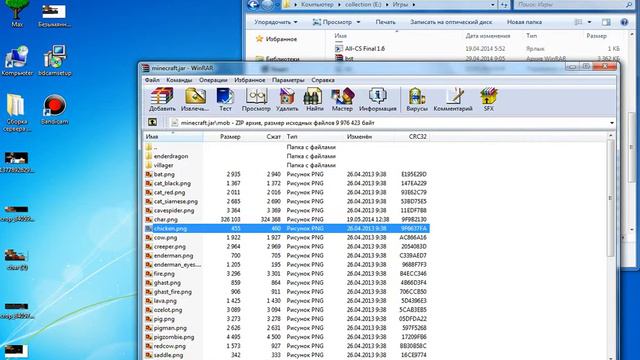
Task: Click the Explorer back navigation arrow
Action: 253,4
